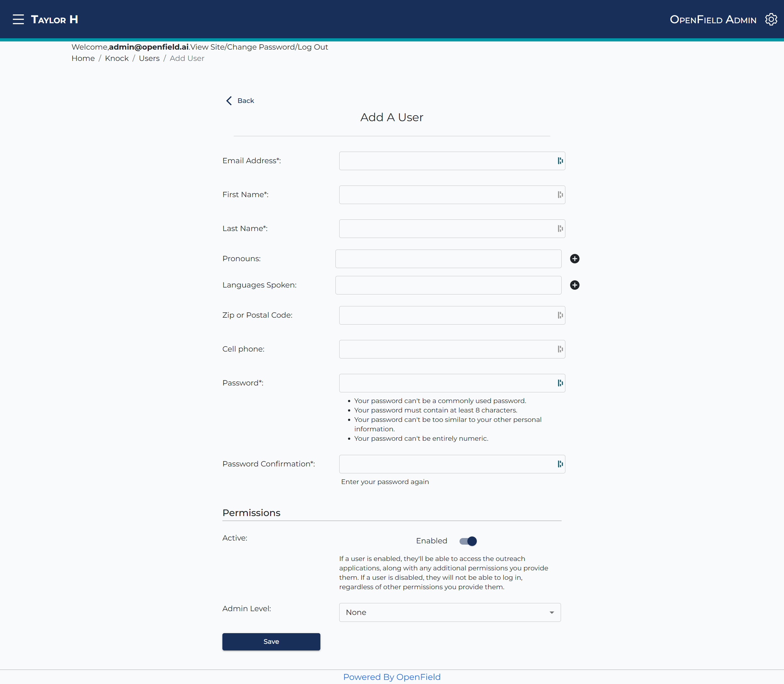
Task: Click the OpenField Admin header text
Action: point(713,19)
